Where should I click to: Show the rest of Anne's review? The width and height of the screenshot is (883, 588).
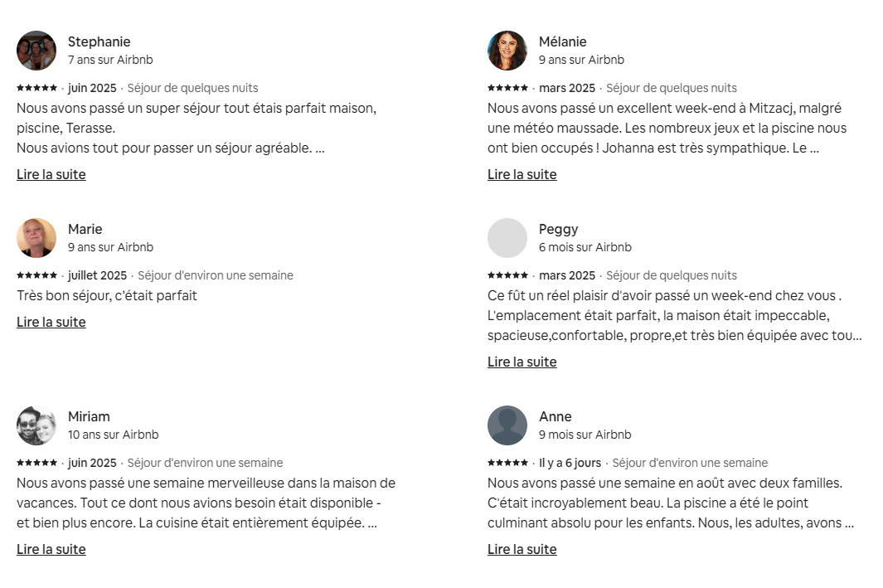tap(522, 549)
